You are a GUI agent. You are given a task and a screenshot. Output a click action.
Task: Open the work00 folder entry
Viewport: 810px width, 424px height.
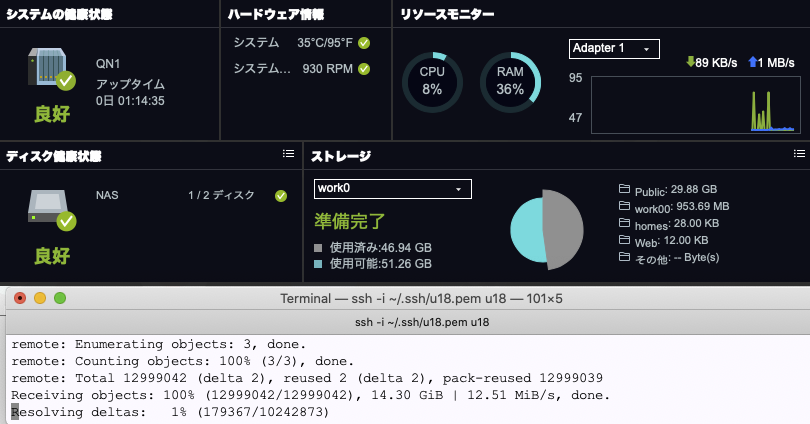[667, 206]
